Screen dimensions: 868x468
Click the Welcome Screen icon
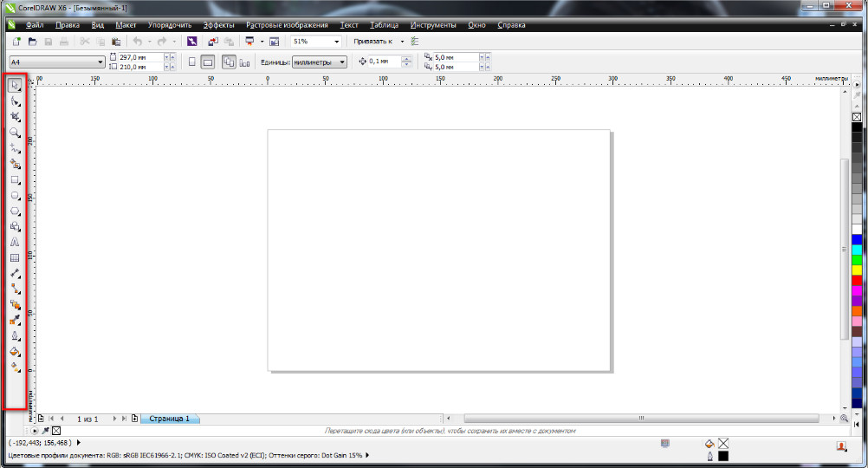click(x=274, y=42)
